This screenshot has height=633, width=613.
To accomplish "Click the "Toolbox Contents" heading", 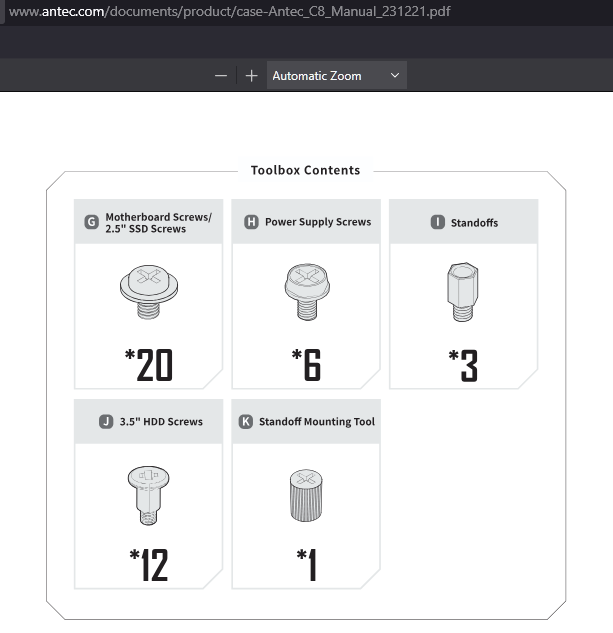I will pos(305,170).
